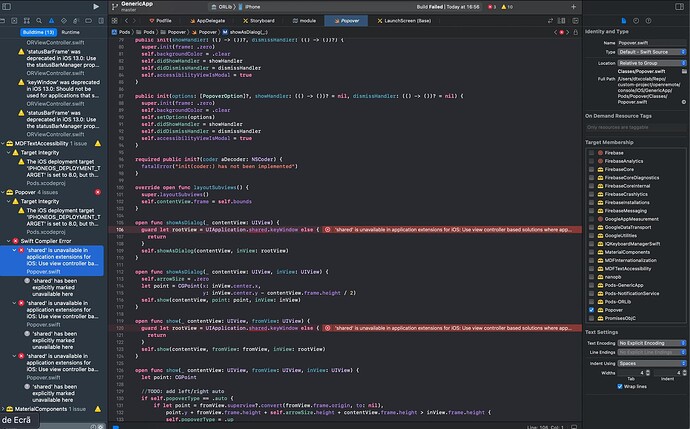Click the Run (play) button
The height and width of the screenshot is (429, 690).
96,6
